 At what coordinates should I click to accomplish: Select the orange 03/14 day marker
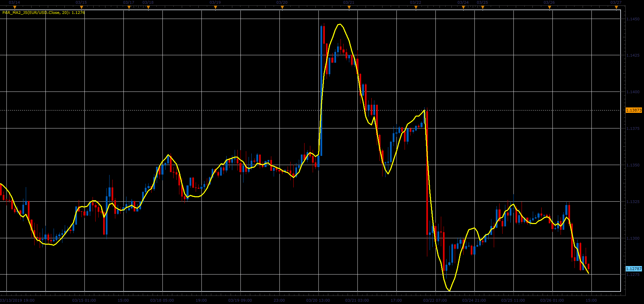(15, 7)
